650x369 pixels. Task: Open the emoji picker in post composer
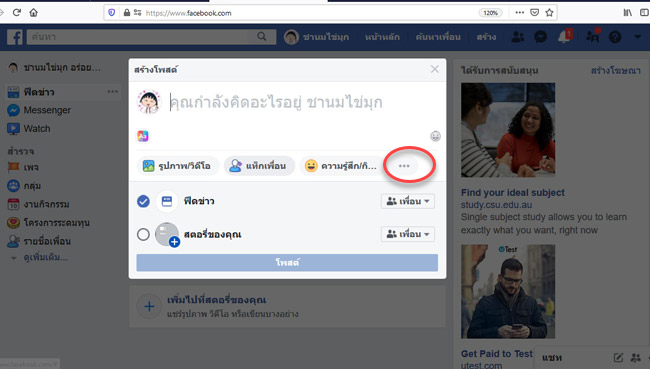[x=435, y=136]
